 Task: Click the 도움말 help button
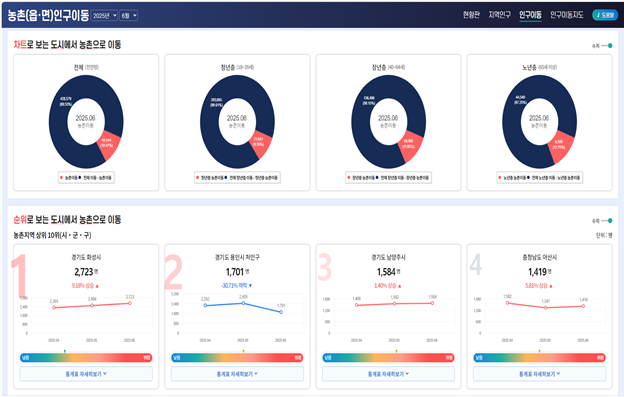(605, 15)
